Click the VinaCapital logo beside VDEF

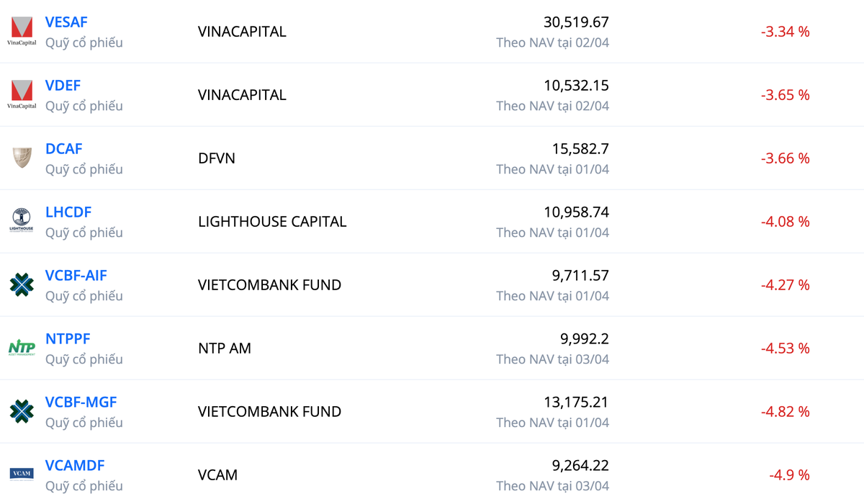tap(22, 95)
